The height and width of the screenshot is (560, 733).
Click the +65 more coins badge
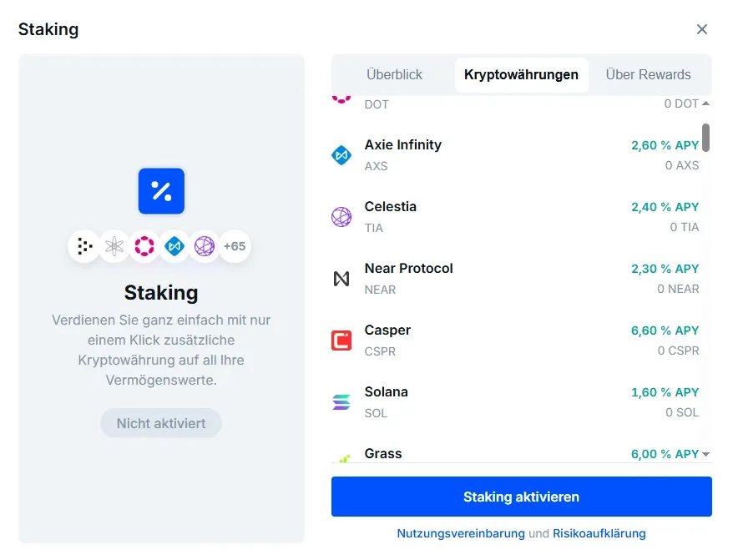click(x=235, y=246)
